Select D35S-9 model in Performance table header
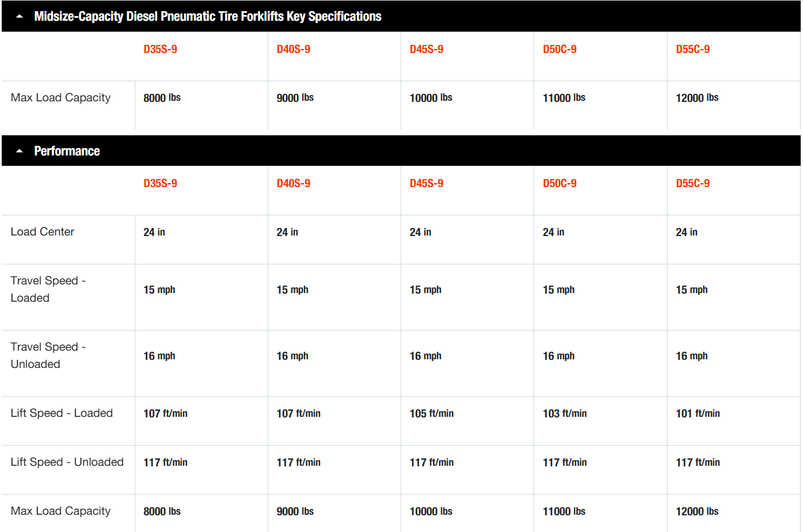This screenshot has width=803, height=532. point(160,184)
